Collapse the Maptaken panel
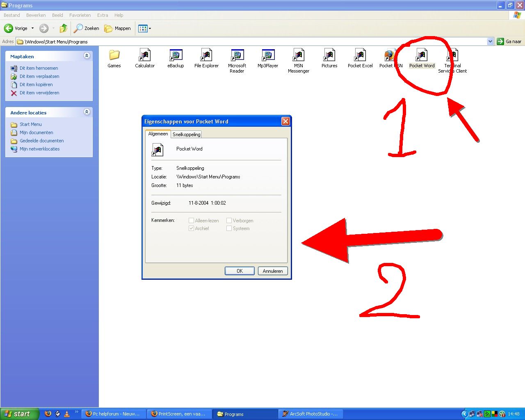Viewport: 525px width, 420px height. [x=87, y=56]
